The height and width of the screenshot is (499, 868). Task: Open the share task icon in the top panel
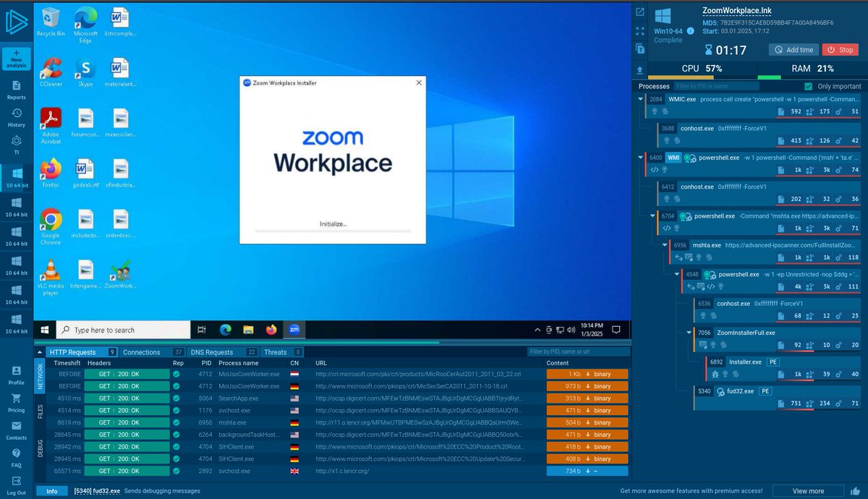640,11
